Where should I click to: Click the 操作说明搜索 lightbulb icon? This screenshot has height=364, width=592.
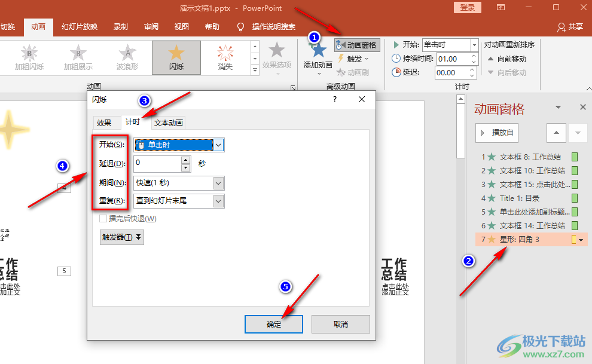240,27
